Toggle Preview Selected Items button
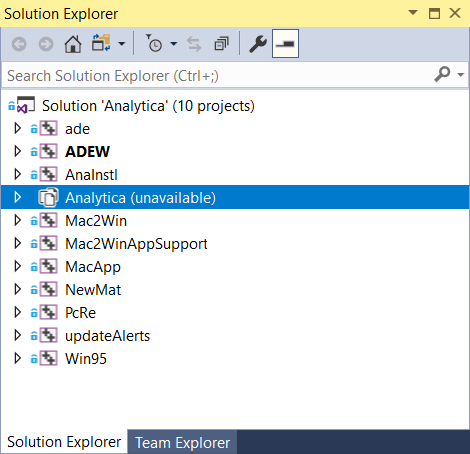This screenshot has width=470, height=454. [x=285, y=43]
